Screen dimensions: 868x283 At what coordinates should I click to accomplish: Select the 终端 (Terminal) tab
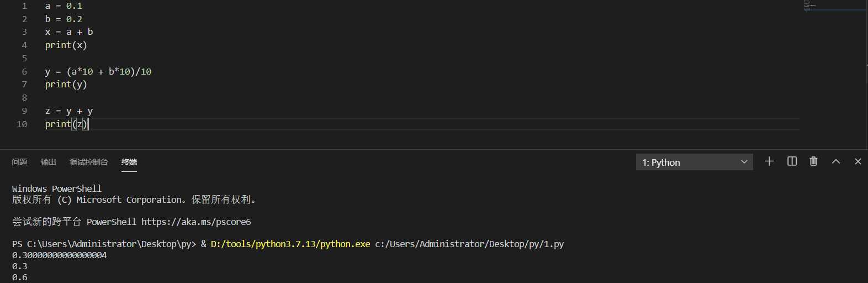coord(129,162)
